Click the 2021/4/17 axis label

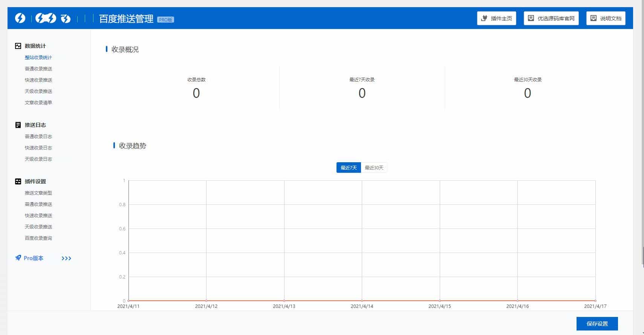tap(595, 306)
